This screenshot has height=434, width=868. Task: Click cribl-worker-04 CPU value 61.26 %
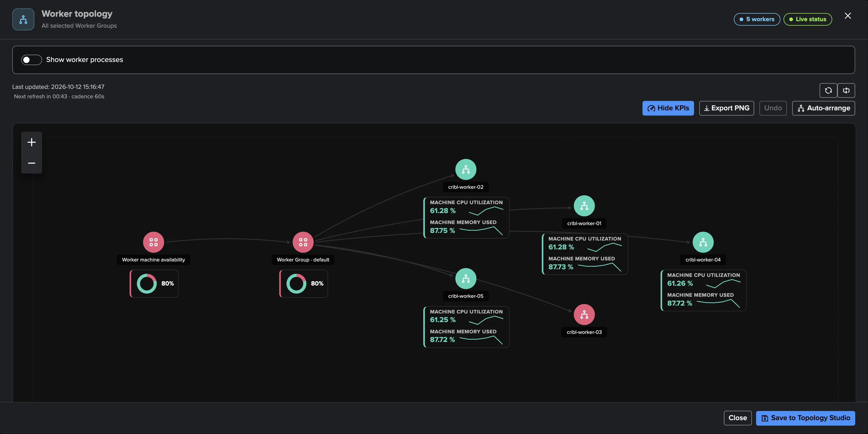680,283
